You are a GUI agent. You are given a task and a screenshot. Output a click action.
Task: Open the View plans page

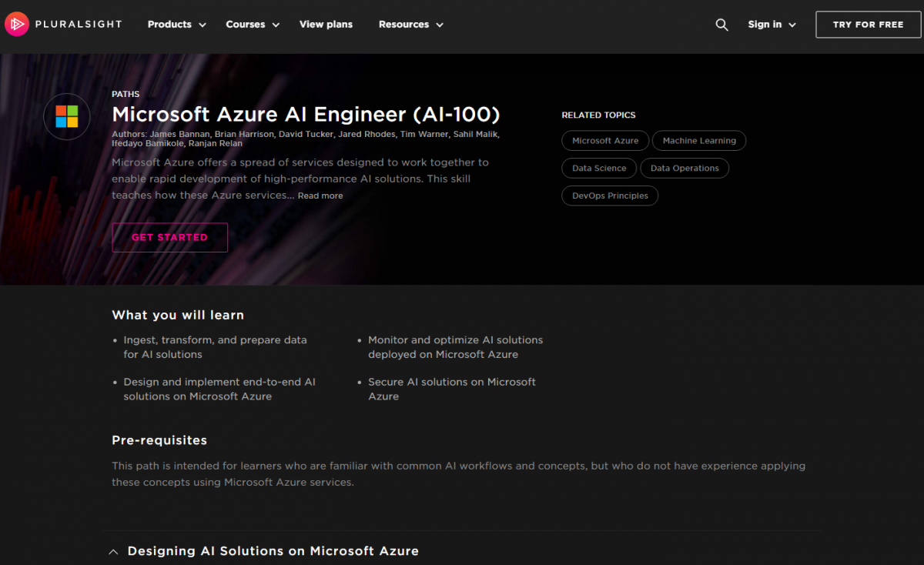click(x=326, y=24)
